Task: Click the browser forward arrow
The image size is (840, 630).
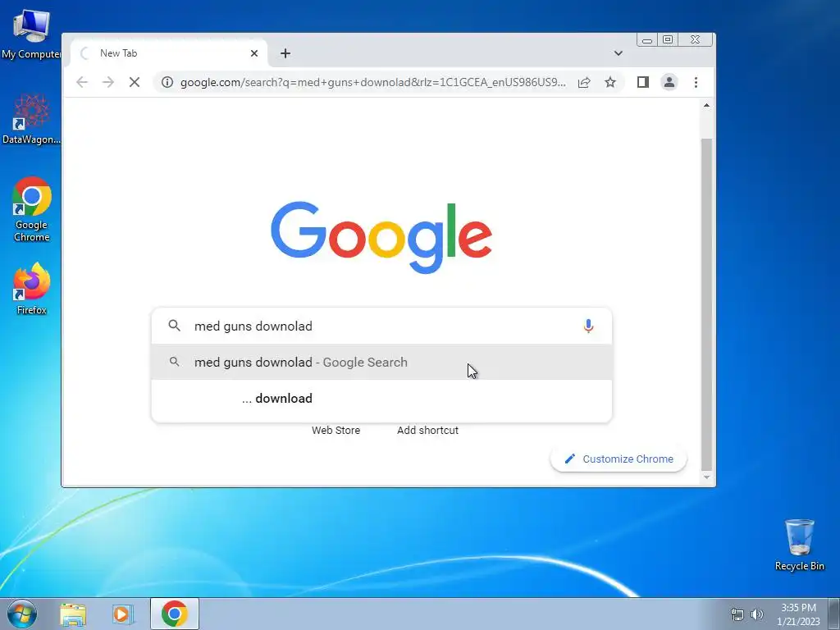Action: [108, 82]
